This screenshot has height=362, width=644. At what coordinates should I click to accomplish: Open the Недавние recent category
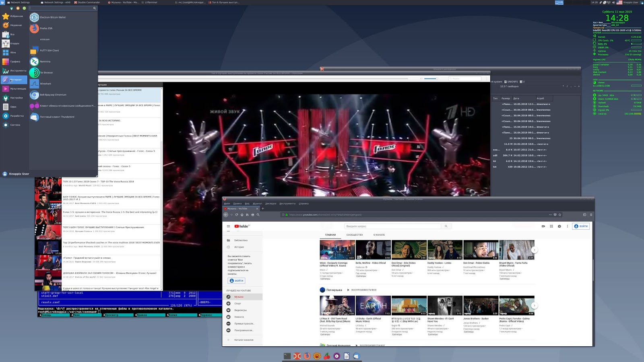tap(14, 25)
